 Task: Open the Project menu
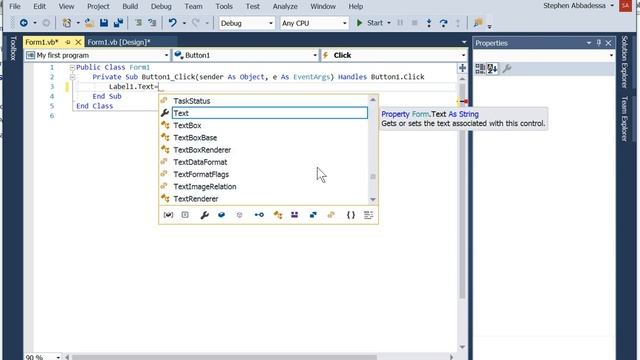[98, 7]
